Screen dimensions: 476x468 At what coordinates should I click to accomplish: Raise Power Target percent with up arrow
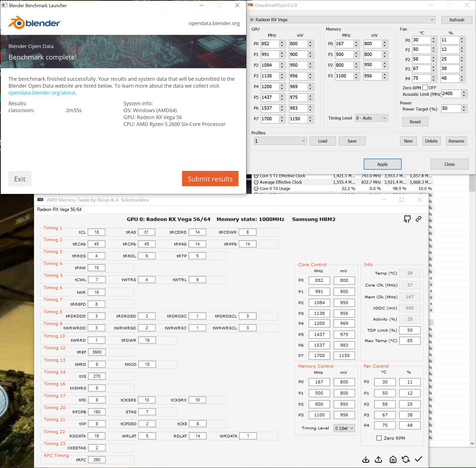[x=464, y=107]
